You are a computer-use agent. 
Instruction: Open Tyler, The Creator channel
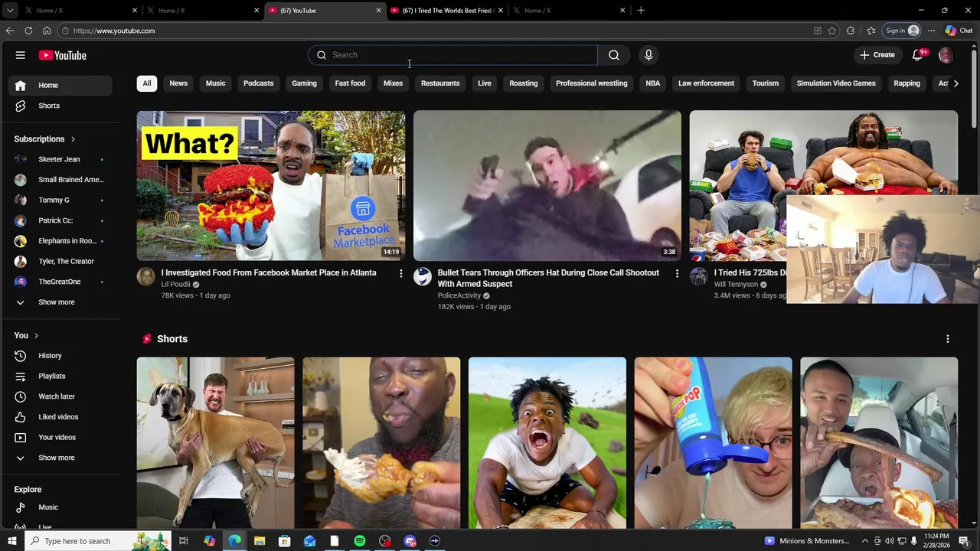point(59,262)
